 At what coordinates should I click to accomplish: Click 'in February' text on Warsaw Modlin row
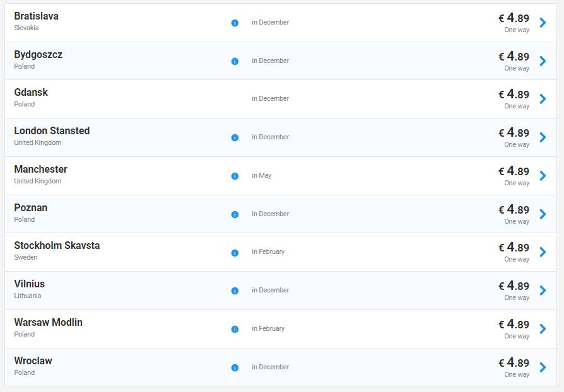coord(268,328)
